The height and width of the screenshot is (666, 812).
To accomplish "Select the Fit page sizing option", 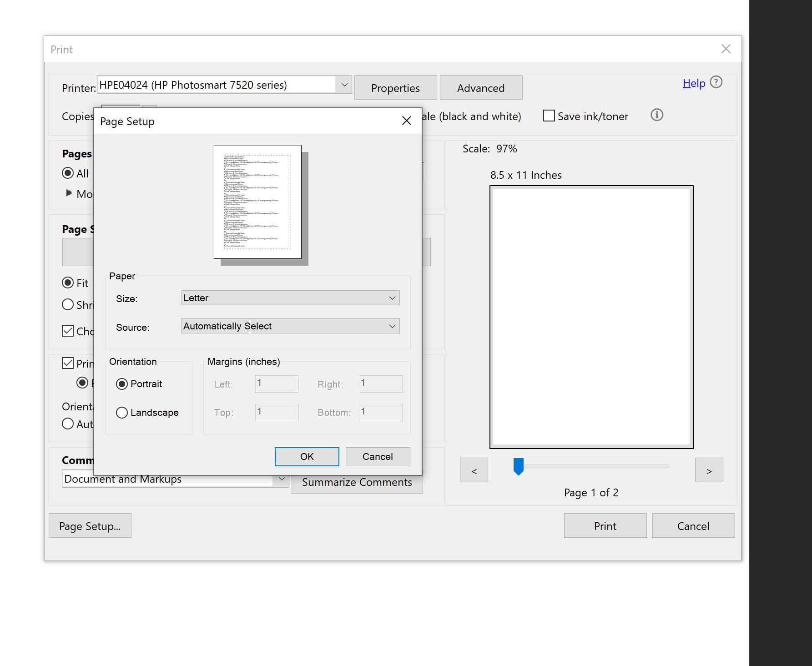I will (68, 283).
